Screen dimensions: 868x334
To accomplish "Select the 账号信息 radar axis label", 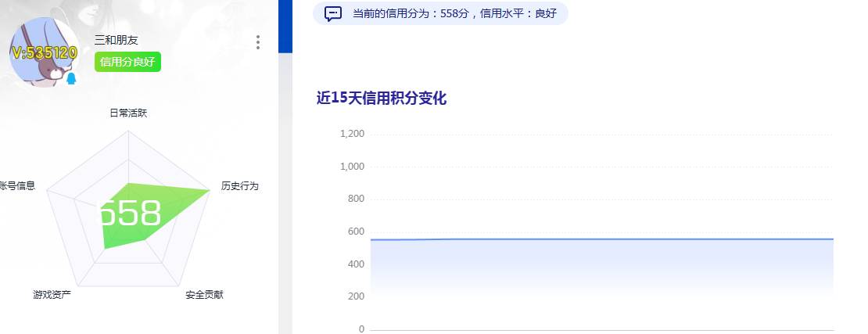I will (17, 185).
